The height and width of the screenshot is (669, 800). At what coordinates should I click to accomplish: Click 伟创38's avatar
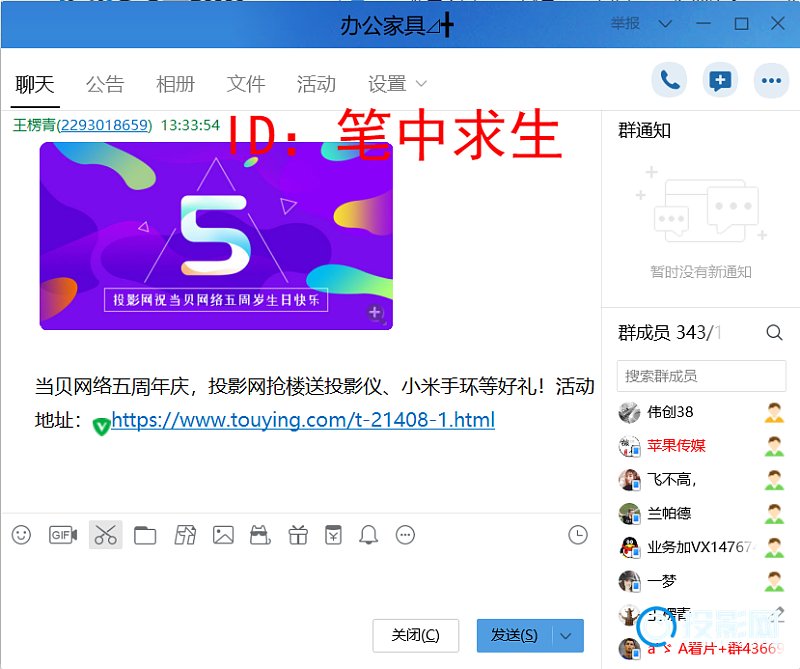pos(629,412)
